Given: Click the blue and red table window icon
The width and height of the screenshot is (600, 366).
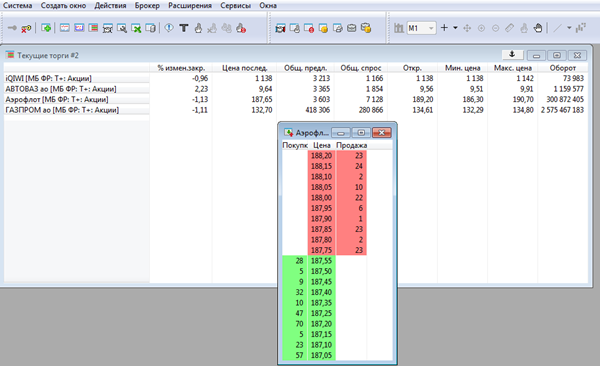Looking at the screenshot, I should pos(79,28).
